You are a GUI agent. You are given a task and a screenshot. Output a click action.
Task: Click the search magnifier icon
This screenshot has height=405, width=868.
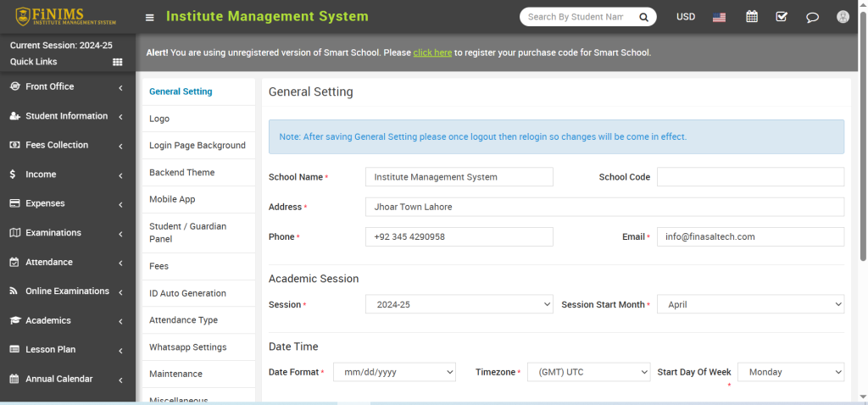tap(643, 17)
